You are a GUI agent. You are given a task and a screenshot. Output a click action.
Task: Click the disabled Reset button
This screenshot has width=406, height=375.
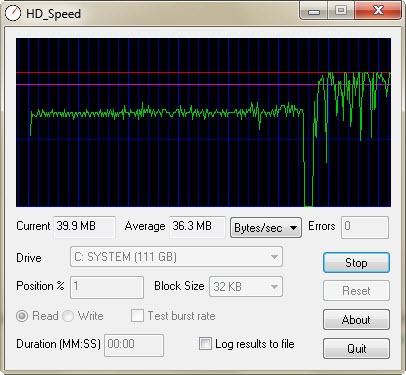[x=356, y=291]
